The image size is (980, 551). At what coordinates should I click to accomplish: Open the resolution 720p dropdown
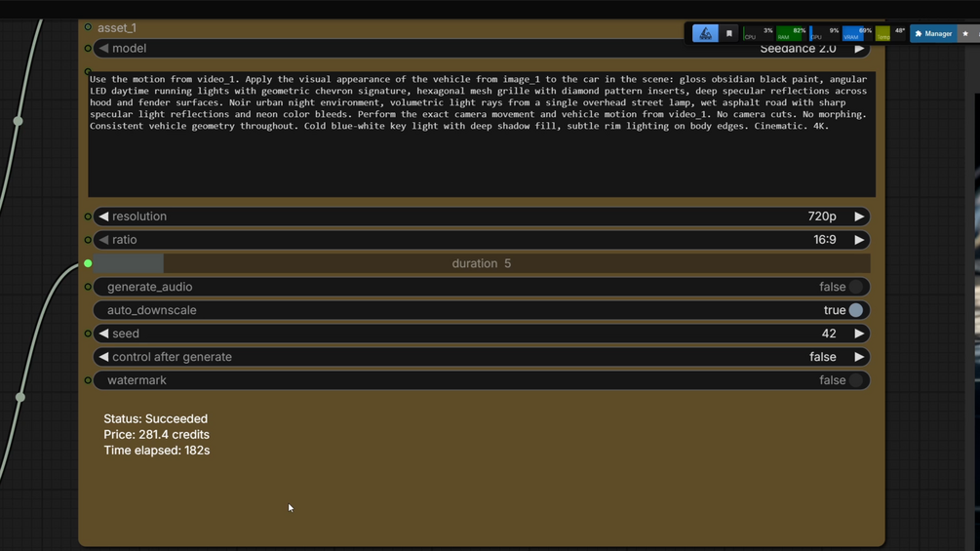tap(482, 216)
